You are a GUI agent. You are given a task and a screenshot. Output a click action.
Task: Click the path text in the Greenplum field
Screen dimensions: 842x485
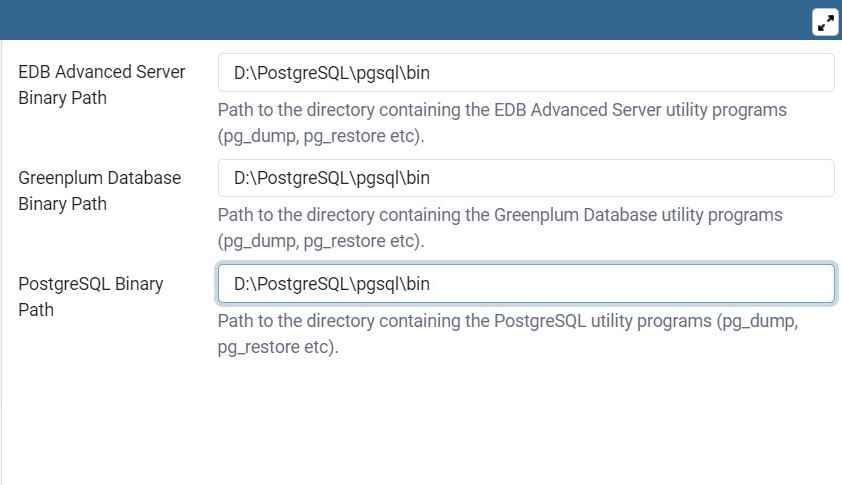pos(331,178)
